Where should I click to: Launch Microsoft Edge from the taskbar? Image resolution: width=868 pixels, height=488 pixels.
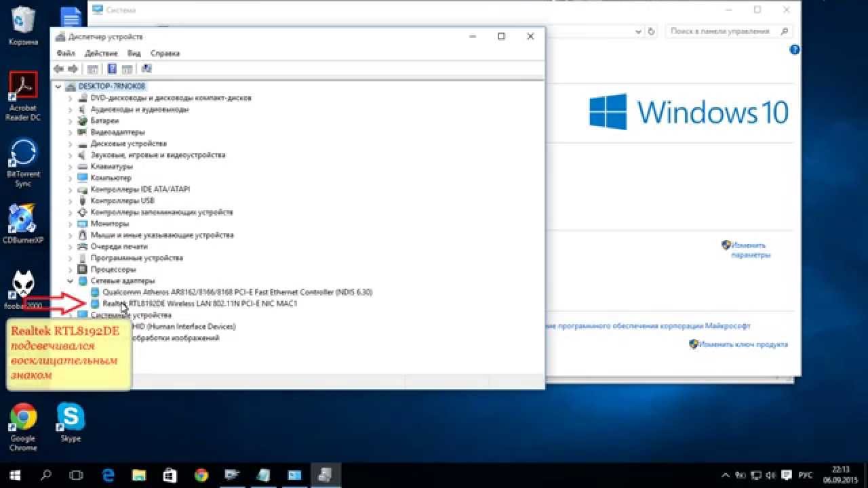(x=108, y=474)
